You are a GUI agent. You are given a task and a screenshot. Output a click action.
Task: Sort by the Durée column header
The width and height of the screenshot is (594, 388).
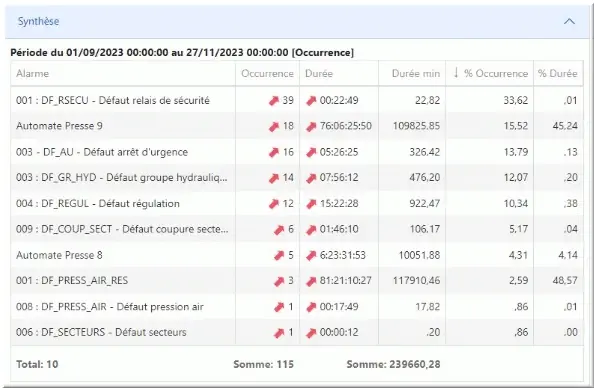coord(319,74)
